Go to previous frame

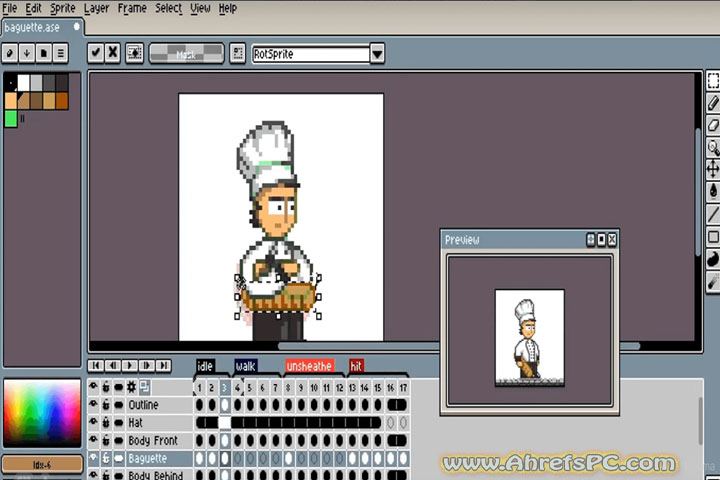point(113,366)
